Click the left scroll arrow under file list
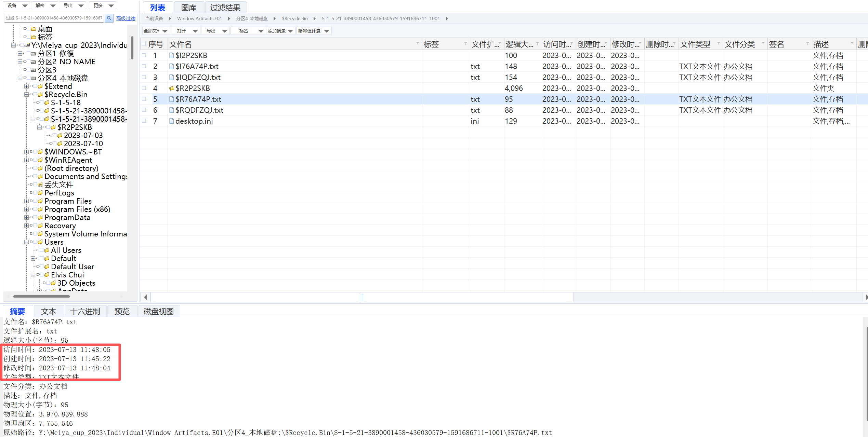This screenshot has height=437, width=868. click(x=146, y=297)
